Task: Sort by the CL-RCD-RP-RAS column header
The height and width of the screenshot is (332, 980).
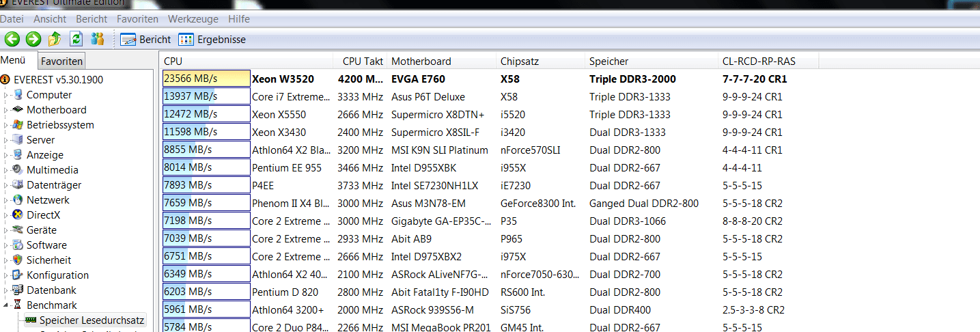Action: coord(768,61)
